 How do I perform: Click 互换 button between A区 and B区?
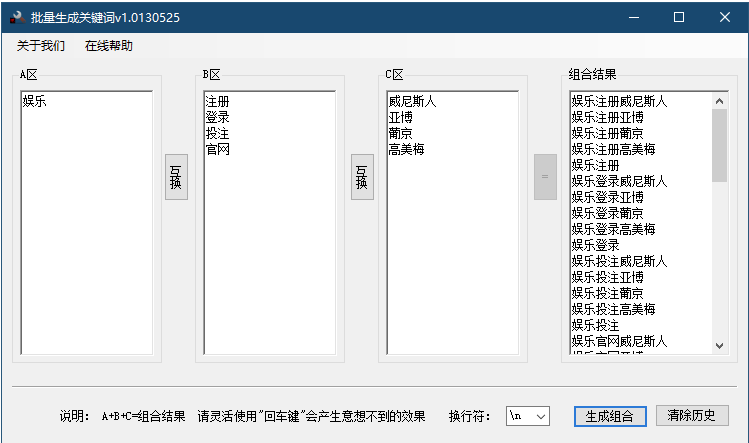click(x=176, y=177)
